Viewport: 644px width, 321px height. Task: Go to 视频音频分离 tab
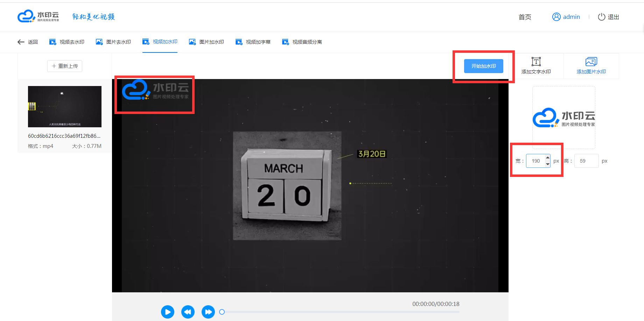tap(302, 42)
